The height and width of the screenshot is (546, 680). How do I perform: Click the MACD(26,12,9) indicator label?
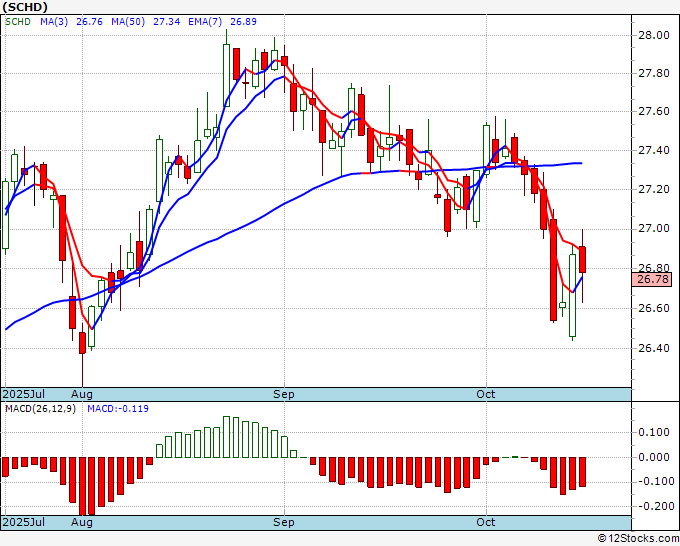(x=40, y=409)
